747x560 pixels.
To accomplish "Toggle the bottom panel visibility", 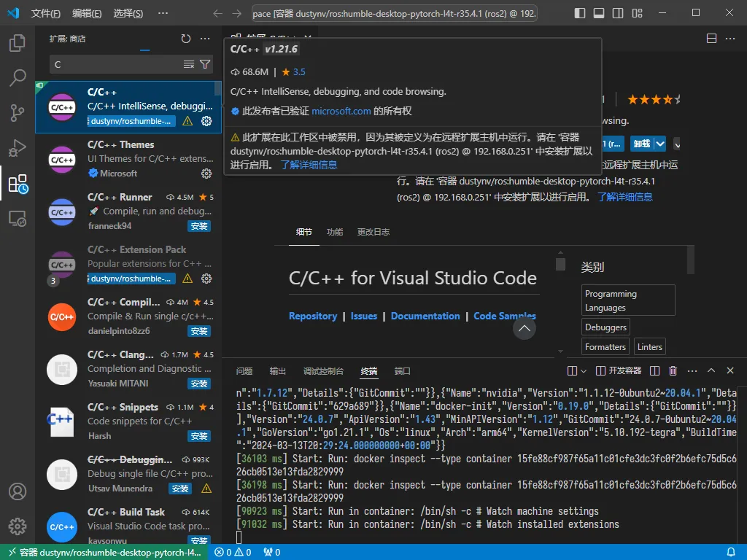I will [x=599, y=13].
